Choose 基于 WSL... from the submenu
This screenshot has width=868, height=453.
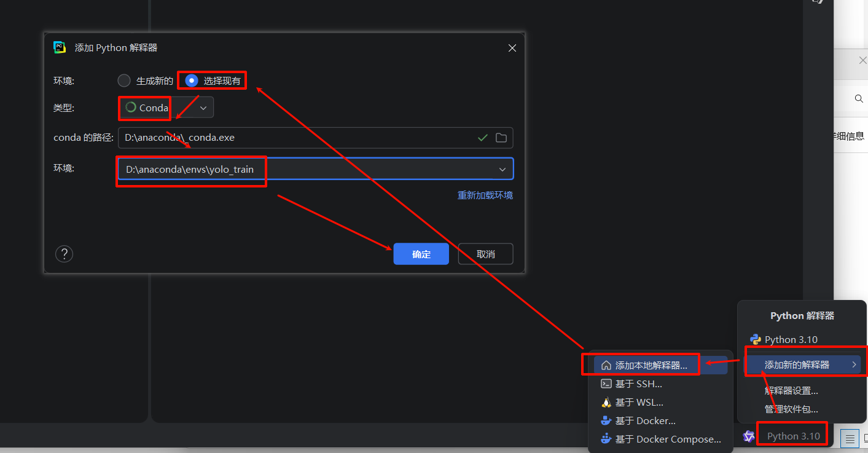pos(660,402)
